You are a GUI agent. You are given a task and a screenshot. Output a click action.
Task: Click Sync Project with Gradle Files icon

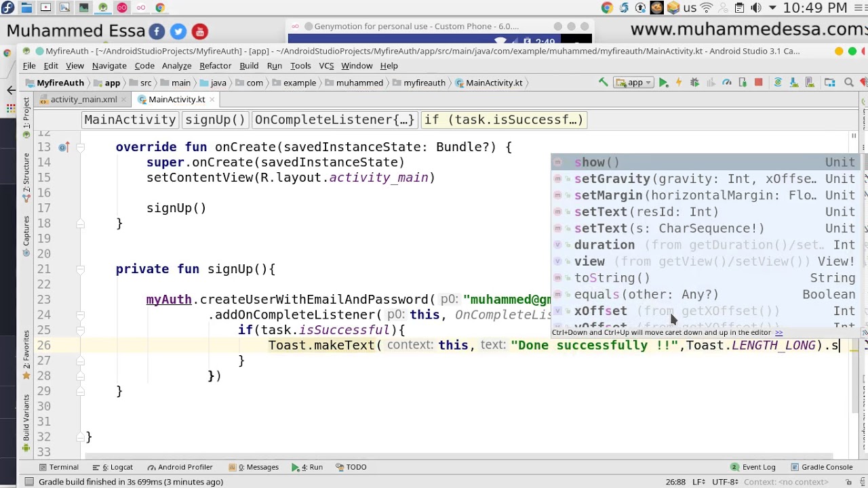click(x=778, y=83)
